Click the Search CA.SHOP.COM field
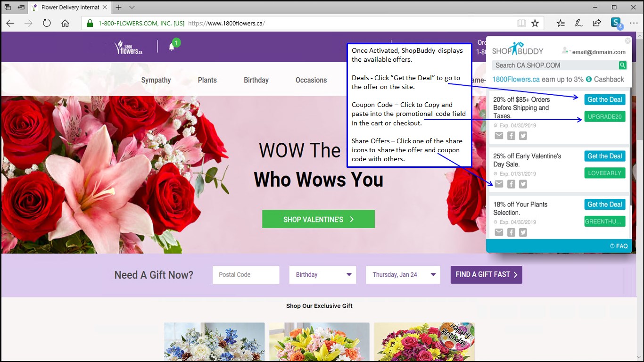The image size is (644, 362). 555,65
